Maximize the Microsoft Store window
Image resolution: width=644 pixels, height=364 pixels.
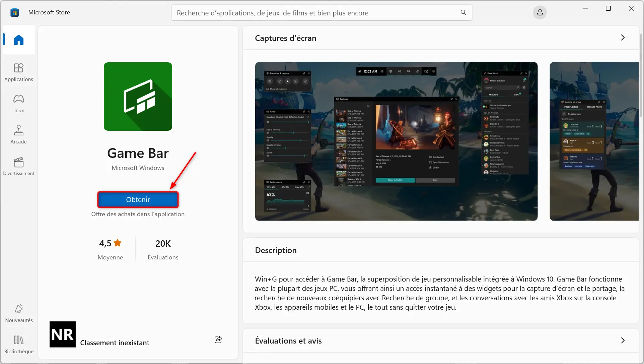[x=608, y=8]
